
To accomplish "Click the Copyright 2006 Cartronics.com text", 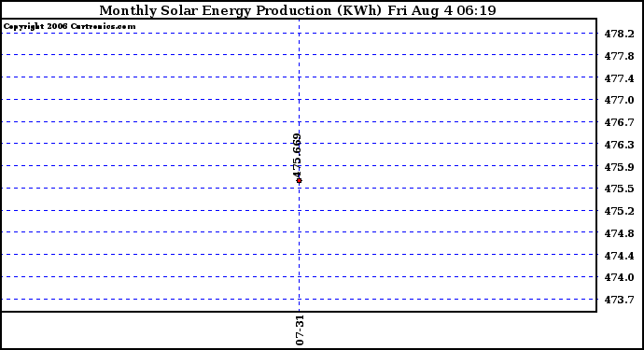I will (x=69, y=27).
